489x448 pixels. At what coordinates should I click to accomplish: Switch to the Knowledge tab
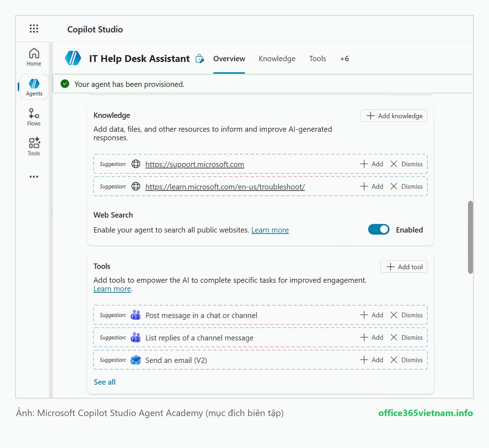point(277,59)
